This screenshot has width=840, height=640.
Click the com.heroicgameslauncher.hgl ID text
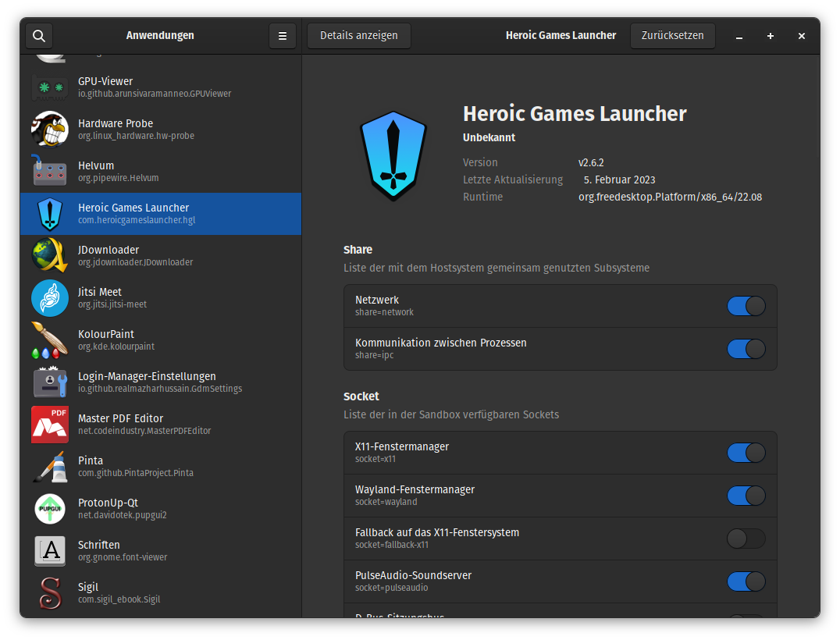tap(137, 220)
